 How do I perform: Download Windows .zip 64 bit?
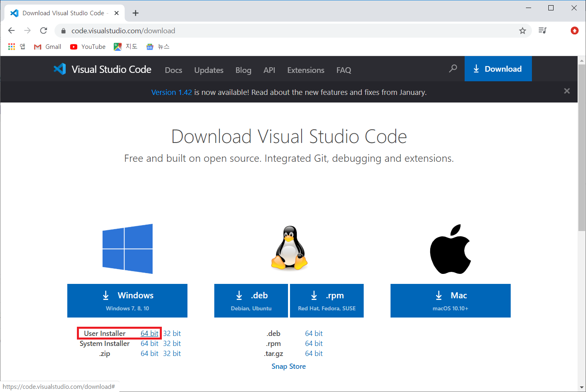(149, 353)
